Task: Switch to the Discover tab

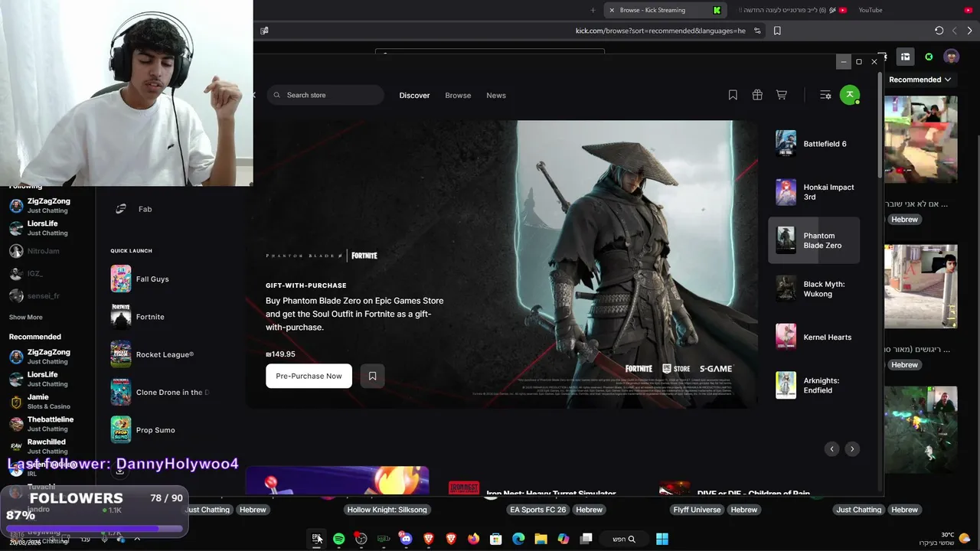Action: (414, 96)
